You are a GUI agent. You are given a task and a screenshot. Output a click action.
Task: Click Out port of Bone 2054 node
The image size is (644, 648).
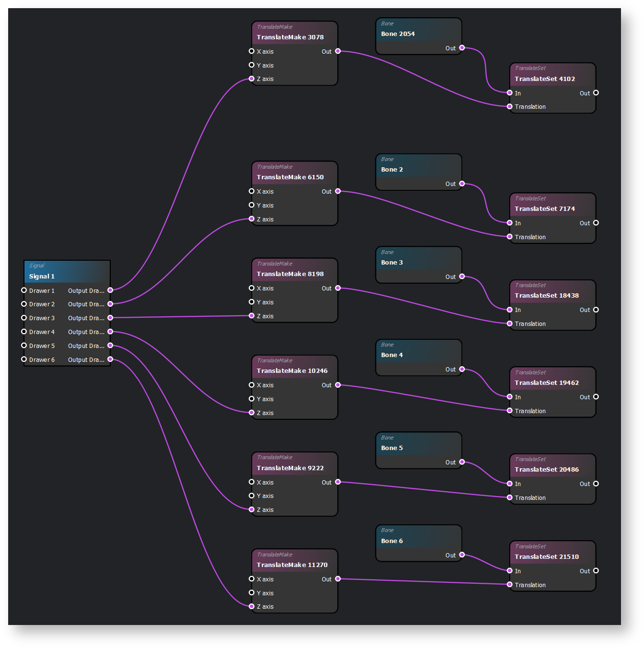462,48
